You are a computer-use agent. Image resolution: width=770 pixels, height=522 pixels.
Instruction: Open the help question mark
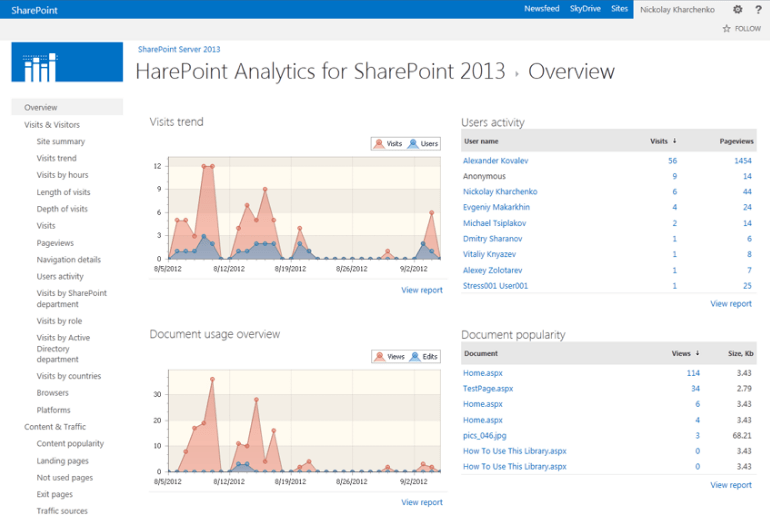click(758, 9)
